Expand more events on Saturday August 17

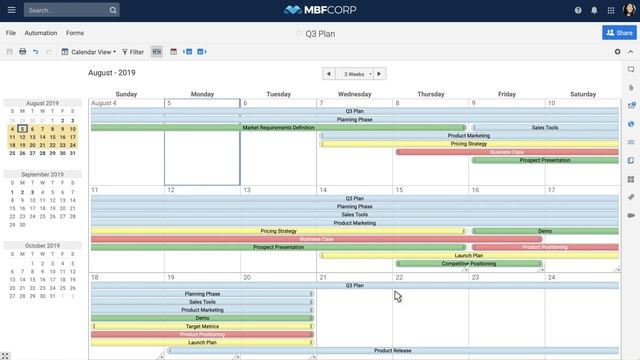(618, 269)
